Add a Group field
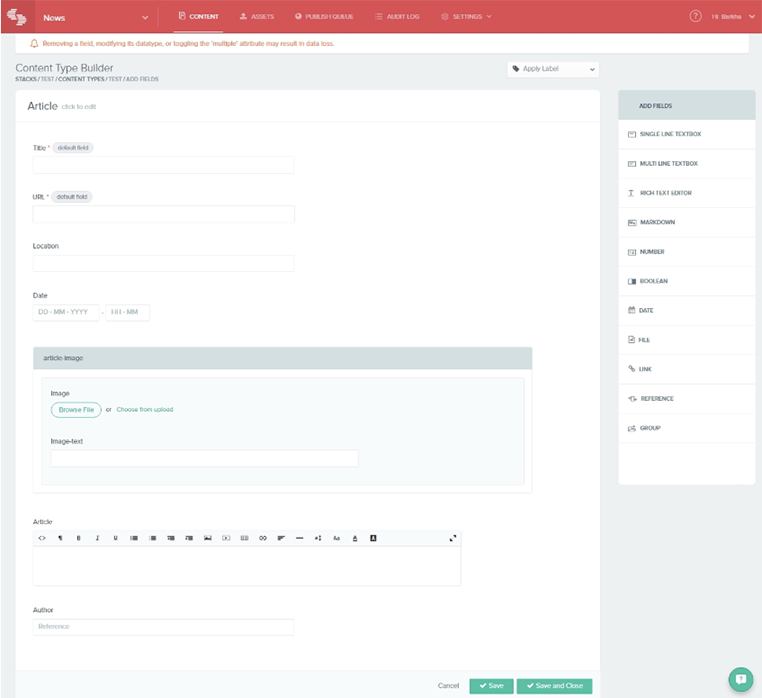 [x=687, y=428]
